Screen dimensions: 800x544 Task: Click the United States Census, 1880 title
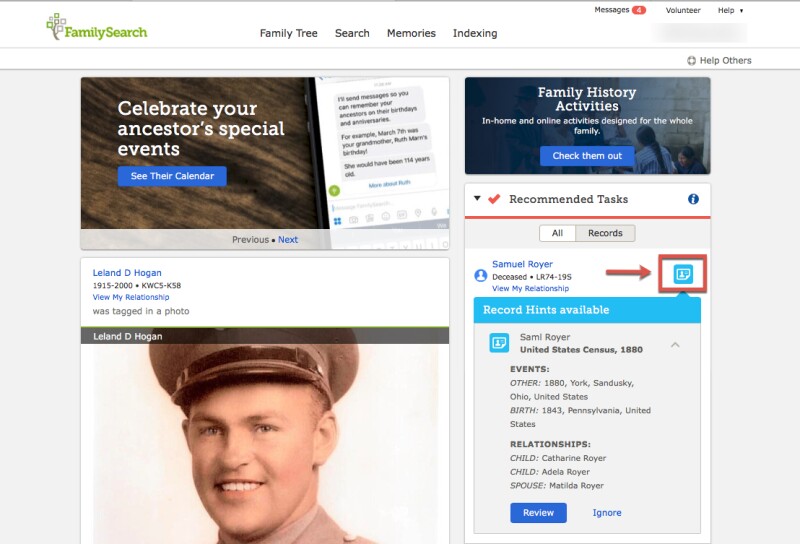(581, 350)
